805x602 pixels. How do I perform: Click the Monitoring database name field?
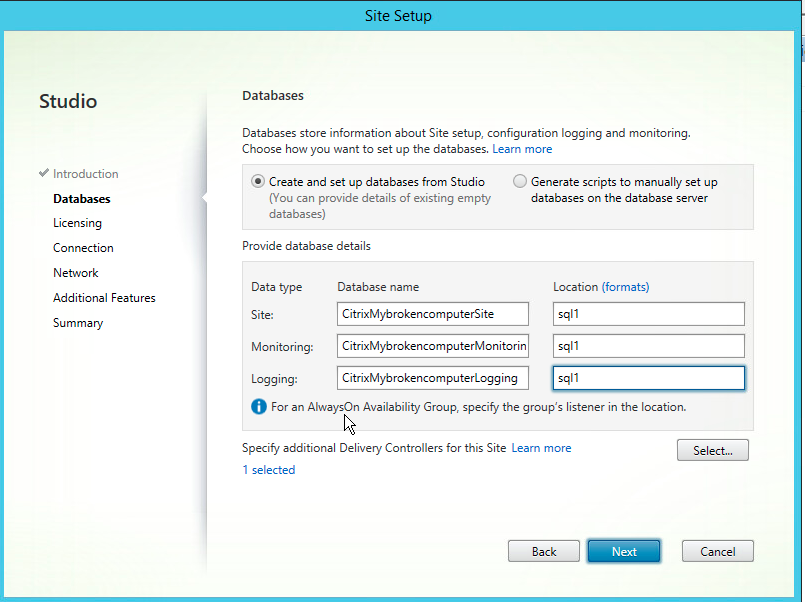click(x=432, y=346)
